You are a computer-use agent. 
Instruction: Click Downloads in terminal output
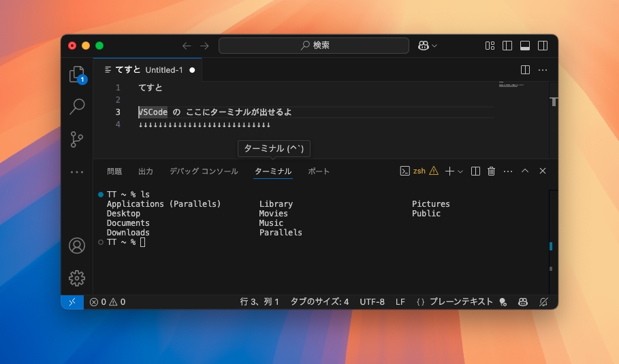pos(128,233)
